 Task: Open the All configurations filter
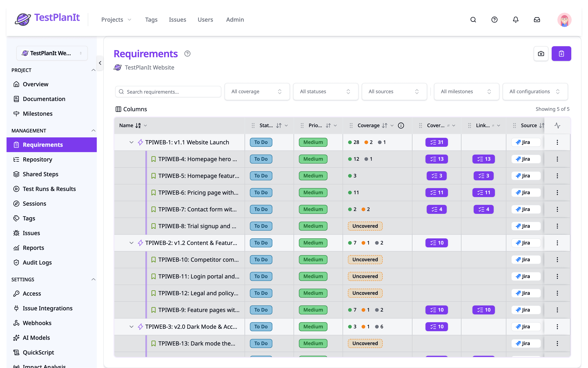click(535, 92)
